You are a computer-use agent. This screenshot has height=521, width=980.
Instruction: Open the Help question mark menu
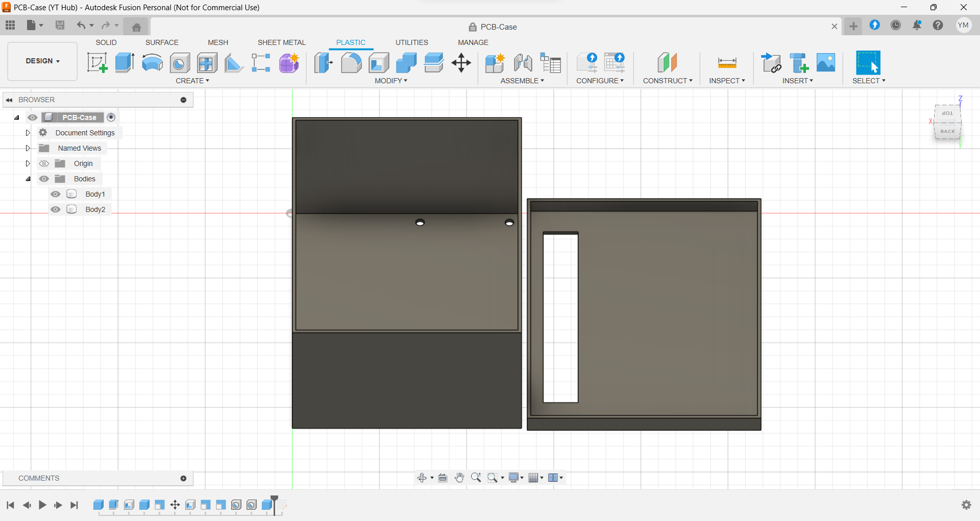tap(938, 25)
